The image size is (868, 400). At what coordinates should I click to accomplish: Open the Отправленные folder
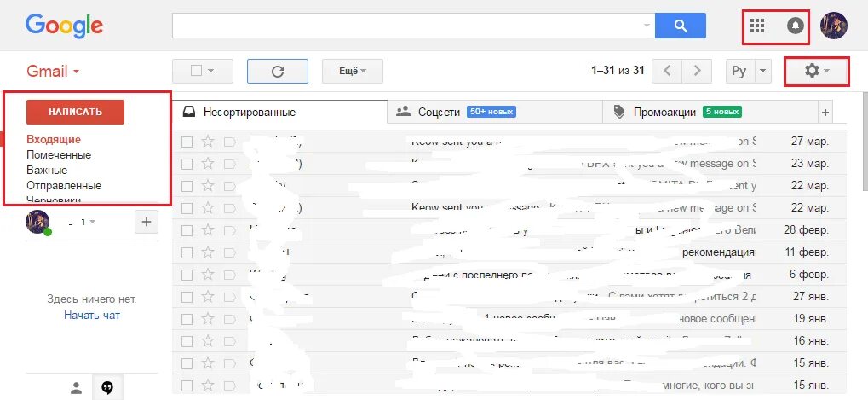[64, 186]
